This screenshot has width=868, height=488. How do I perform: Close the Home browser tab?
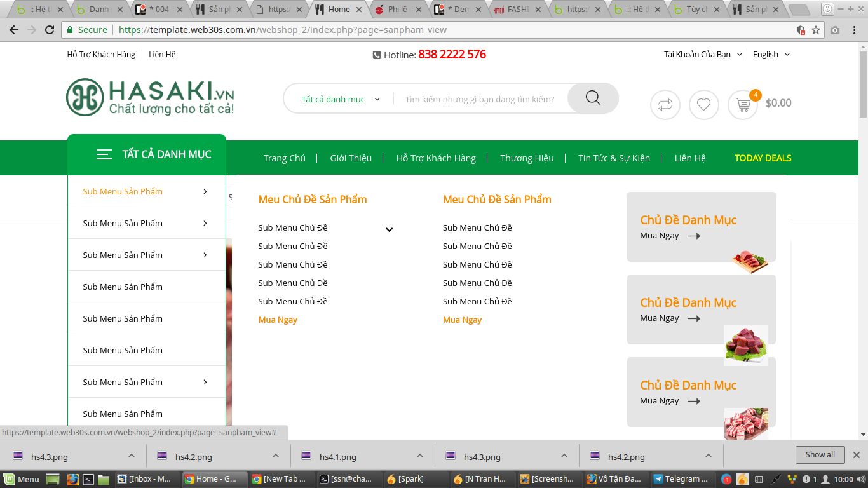360,10
